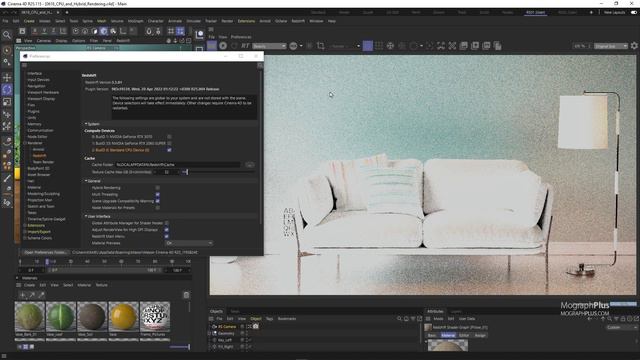Toggle NVIDIA GeForce RTX 3070 device checkbox
640x360 pixels.
pyautogui.click(x=169, y=137)
